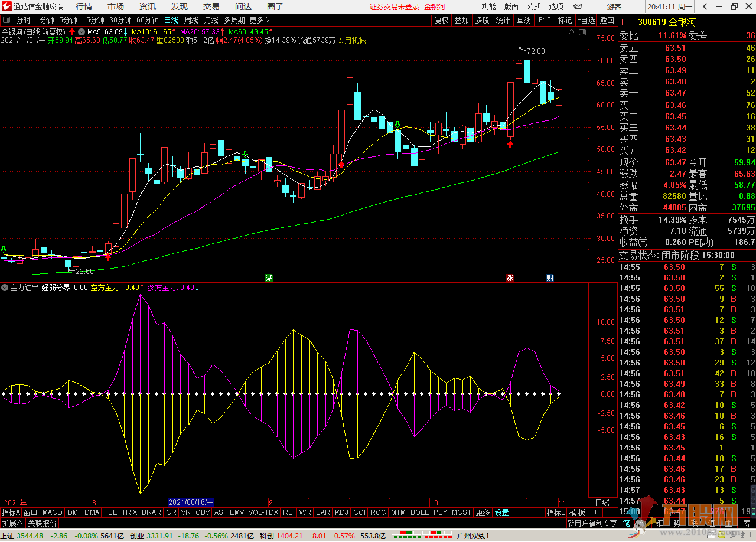Switch indicator to MACD
The height and width of the screenshot is (542, 756).
point(52,512)
